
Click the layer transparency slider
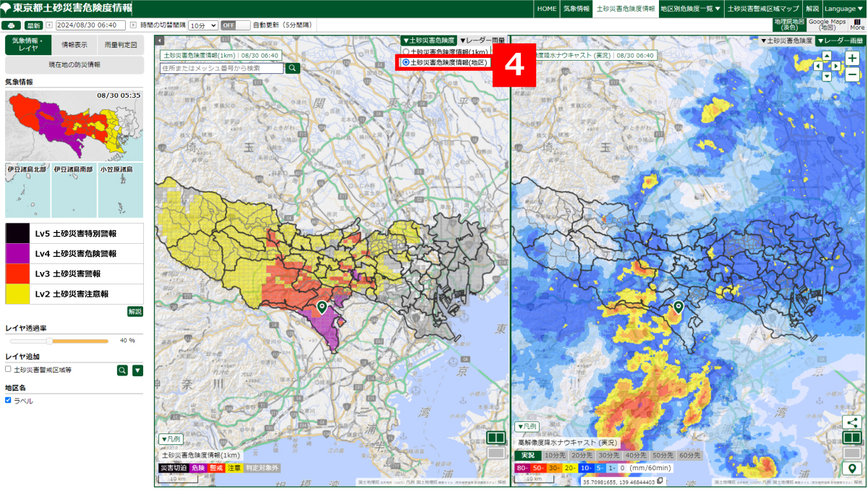pos(56,340)
